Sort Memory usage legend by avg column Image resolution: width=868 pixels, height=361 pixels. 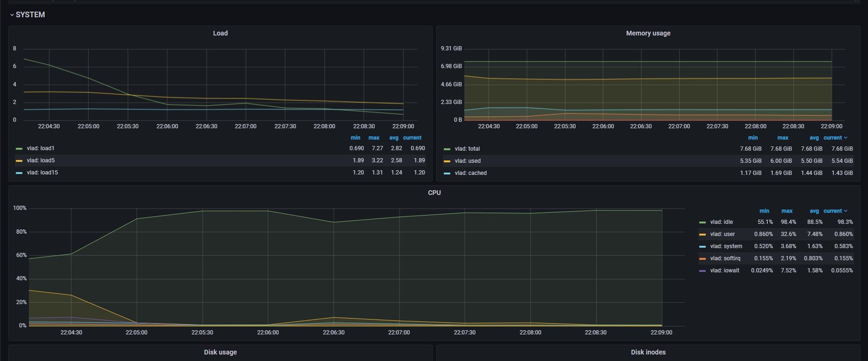[814, 138]
